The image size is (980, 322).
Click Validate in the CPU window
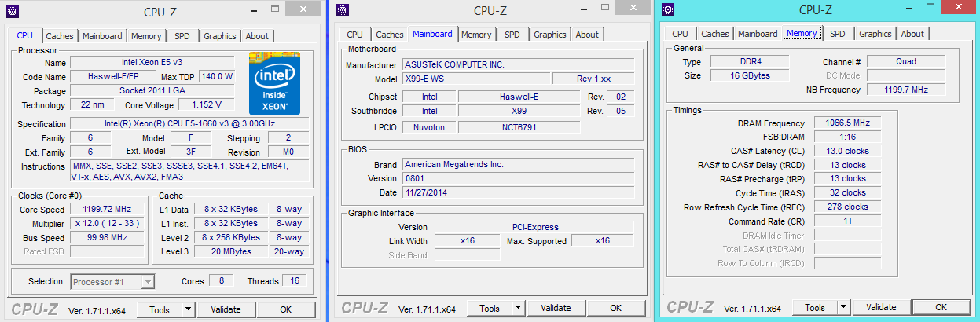point(225,309)
